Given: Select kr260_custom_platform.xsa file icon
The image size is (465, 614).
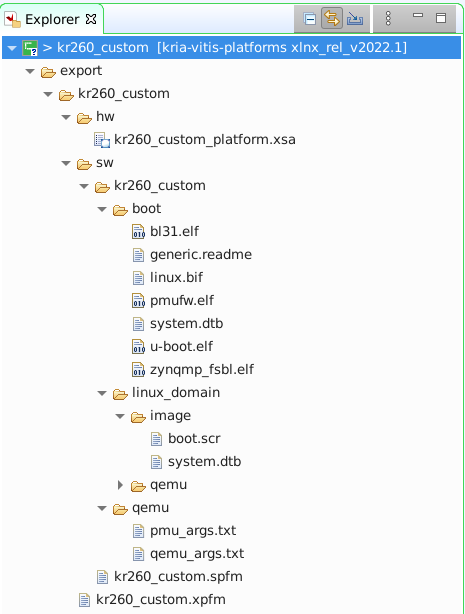Looking at the screenshot, I should click(102, 140).
